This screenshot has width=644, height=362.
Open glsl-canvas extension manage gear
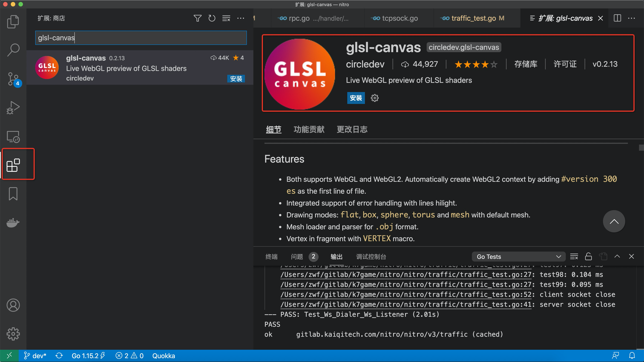[x=375, y=98]
